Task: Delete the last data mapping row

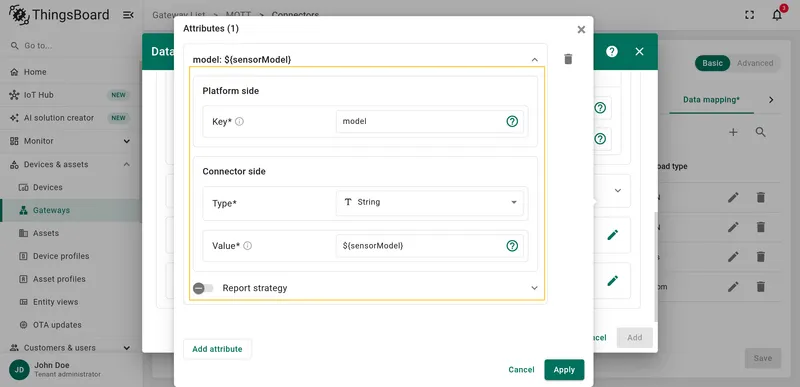Action: tap(761, 287)
